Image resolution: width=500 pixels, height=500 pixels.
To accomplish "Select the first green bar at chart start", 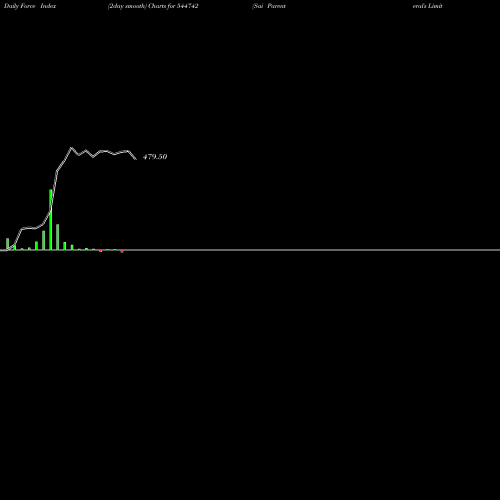I will pyautogui.click(x=7, y=244).
